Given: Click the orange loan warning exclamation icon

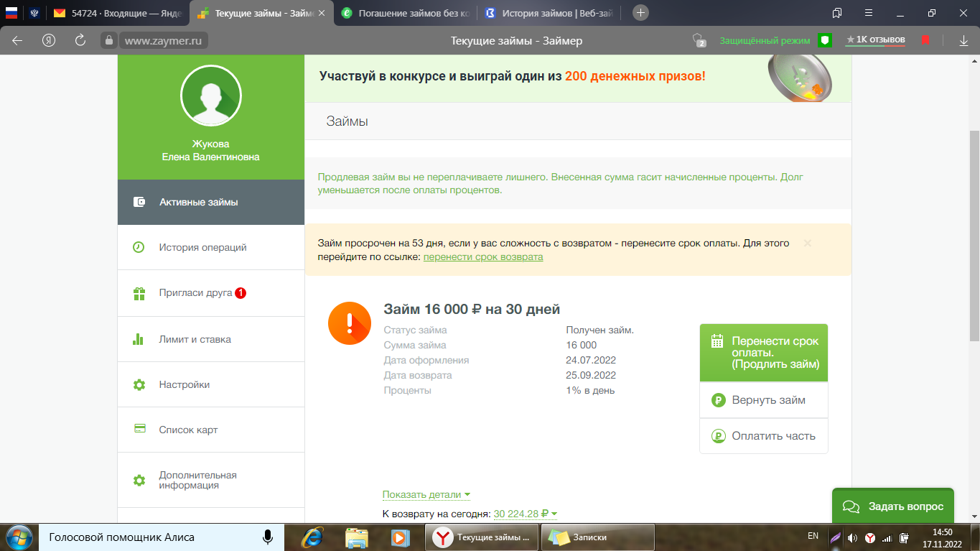Looking at the screenshot, I should (x=349, y=324).
